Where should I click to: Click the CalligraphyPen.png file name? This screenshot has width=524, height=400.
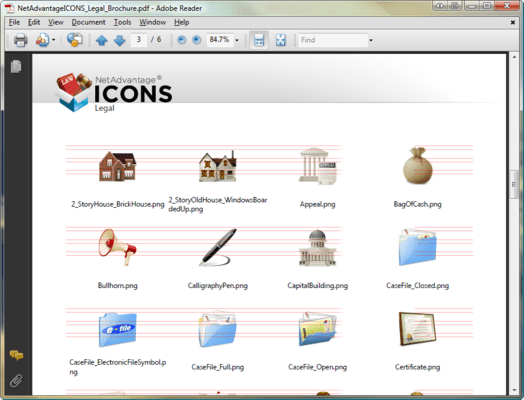218,286
